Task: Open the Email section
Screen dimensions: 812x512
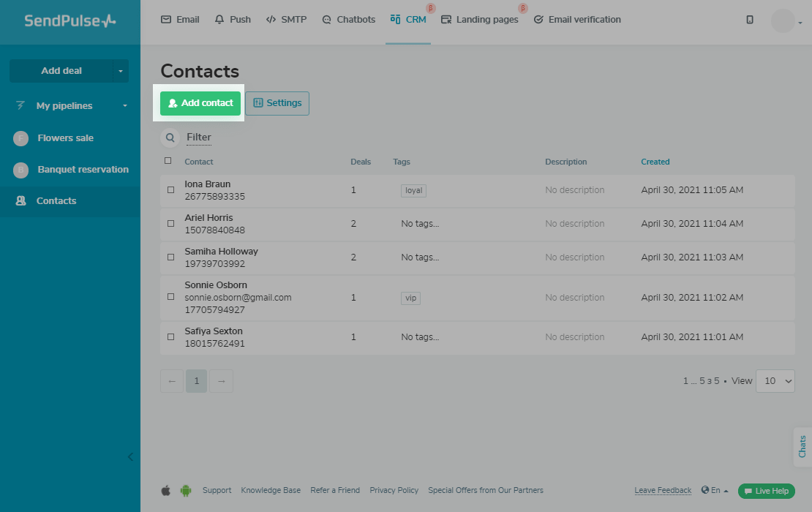Action: pyautogui.click(x=180, y=20)
